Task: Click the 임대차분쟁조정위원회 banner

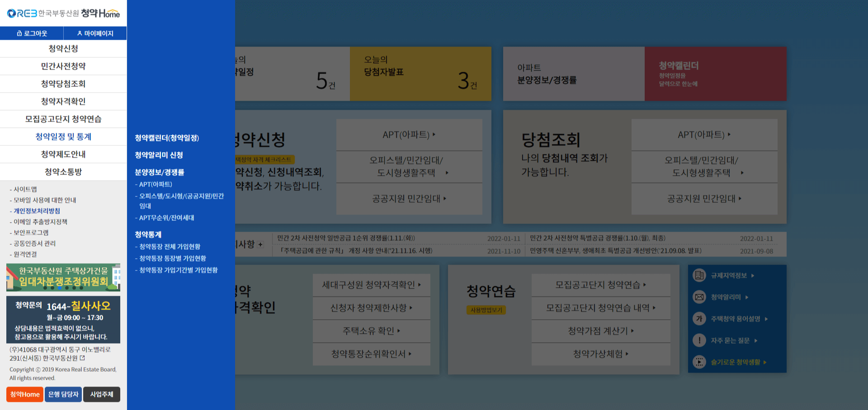Action: [63, 277]
